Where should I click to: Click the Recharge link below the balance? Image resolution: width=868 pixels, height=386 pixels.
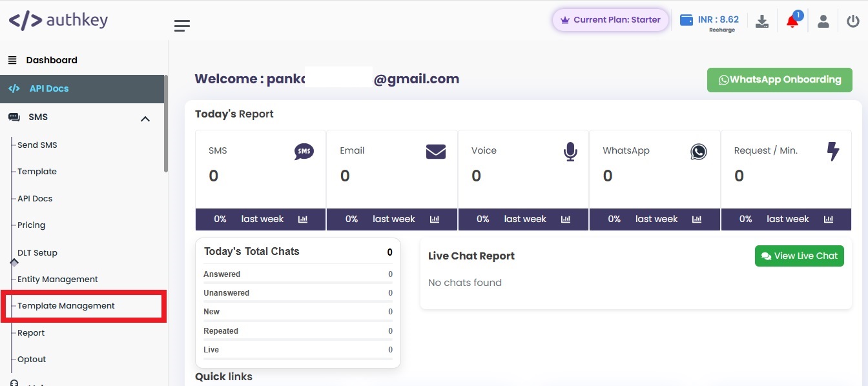coord(721,29)
